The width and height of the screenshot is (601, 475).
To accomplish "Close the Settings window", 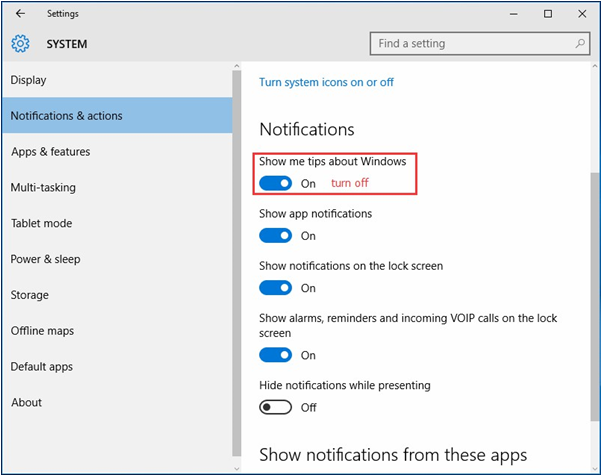I will click(582, 14).
